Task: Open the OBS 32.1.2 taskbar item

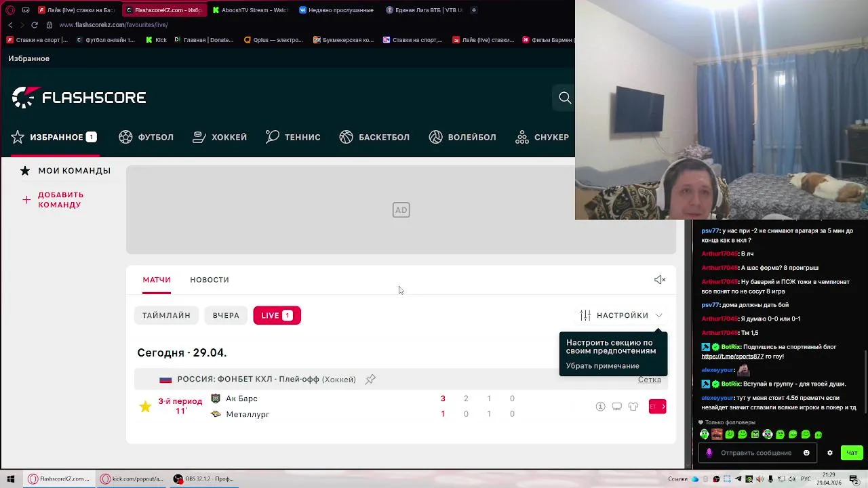Action: point(203,479)
